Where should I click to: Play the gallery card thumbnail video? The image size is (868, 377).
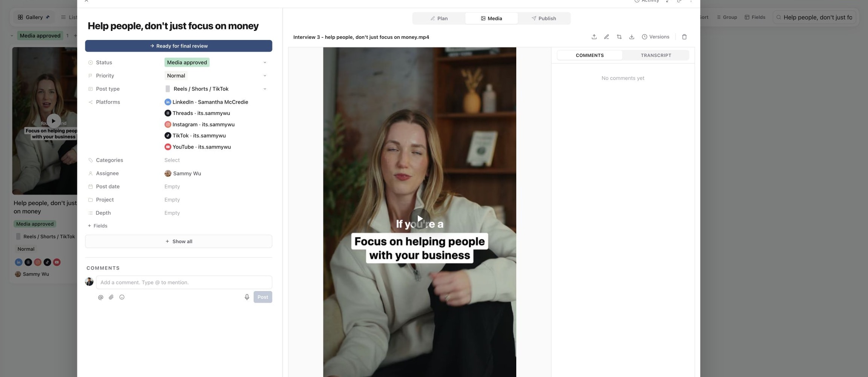click(x=54, y=121)
